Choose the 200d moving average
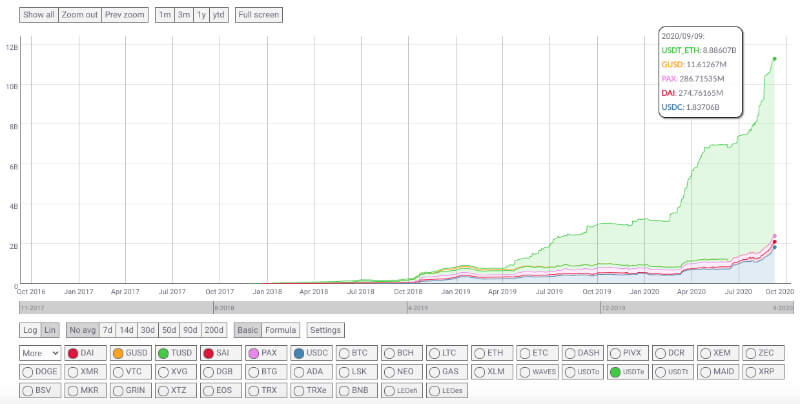 (214, 330)
